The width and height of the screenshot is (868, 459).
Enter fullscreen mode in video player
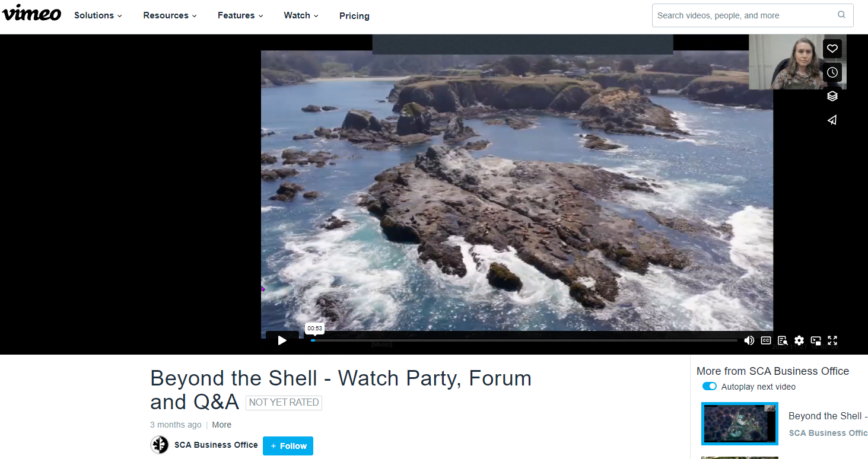point(832,340)
